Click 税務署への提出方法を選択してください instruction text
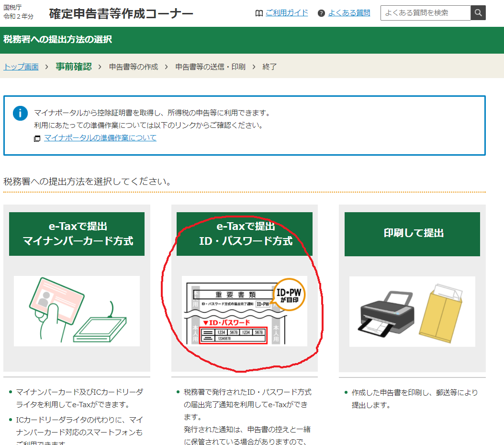This screenshot has height=445, width=504. point(87,182)
